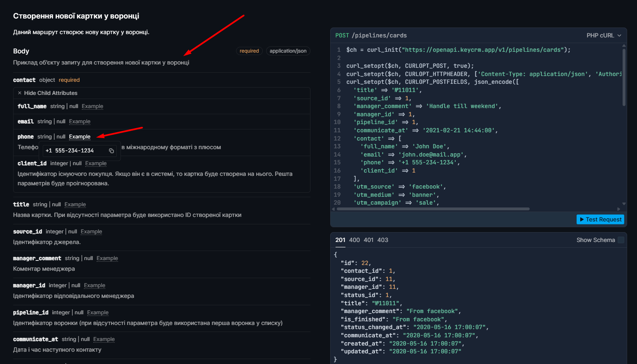Show Example for email field
Screen dimensions: 637x364
click(x=80, y=122)
